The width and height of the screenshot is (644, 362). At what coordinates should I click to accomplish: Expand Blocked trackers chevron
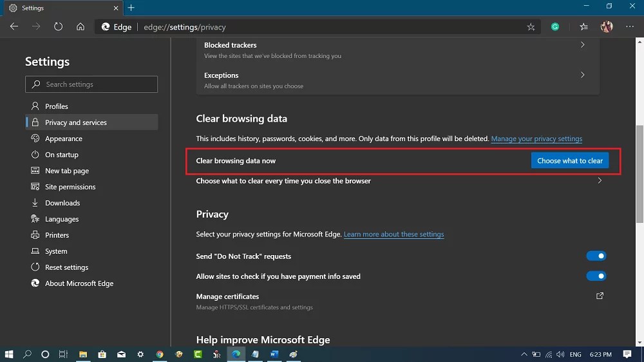pos(582,45)
